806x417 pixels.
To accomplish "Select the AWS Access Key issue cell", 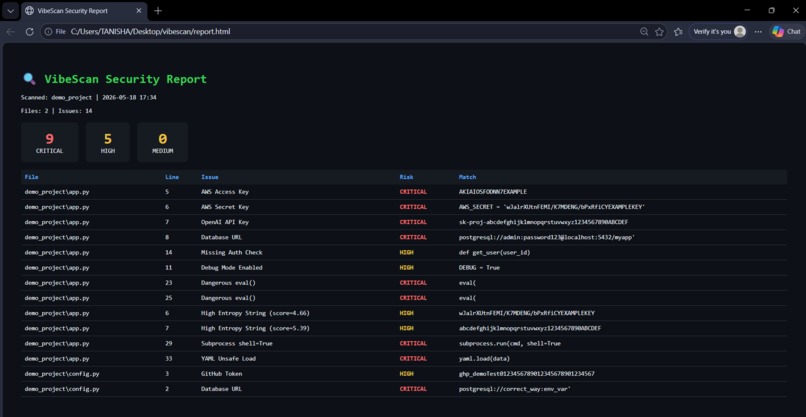I will click(224, 192).
